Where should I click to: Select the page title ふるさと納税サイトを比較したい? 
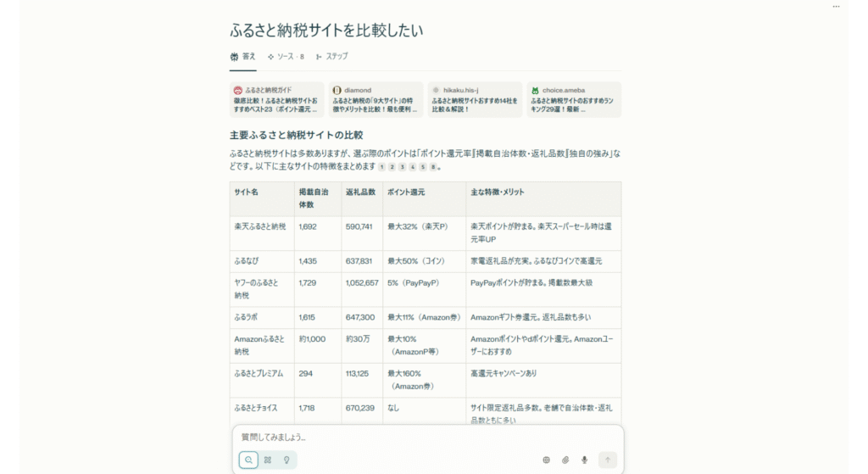[x=326, y=31]
